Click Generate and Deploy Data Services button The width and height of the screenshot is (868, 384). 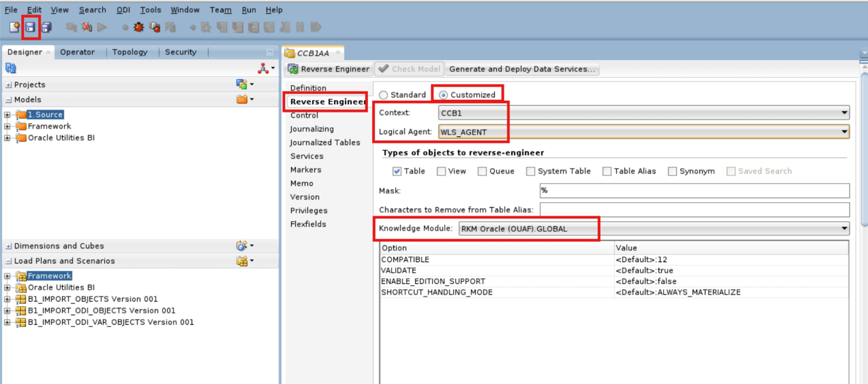coord(522,69)
